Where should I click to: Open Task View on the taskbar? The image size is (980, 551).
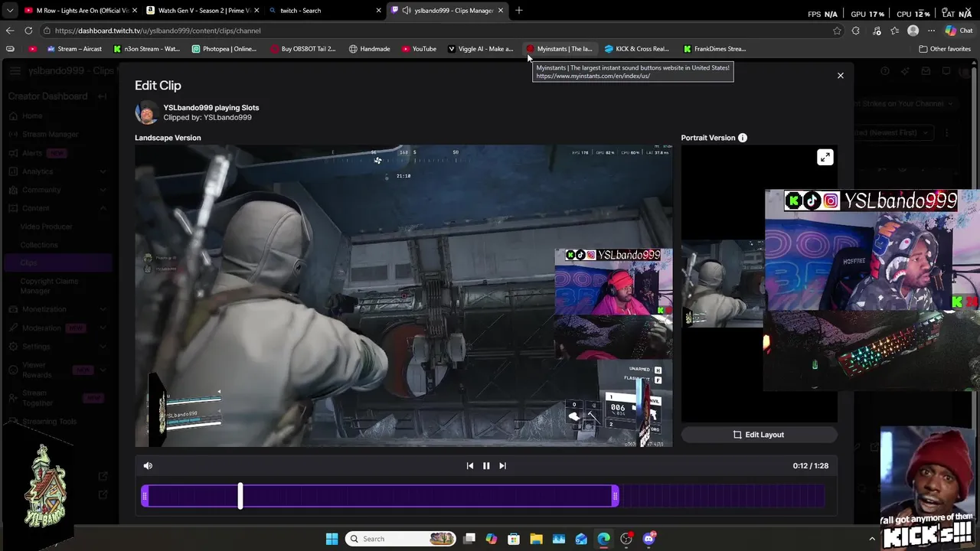pos(469,539)
